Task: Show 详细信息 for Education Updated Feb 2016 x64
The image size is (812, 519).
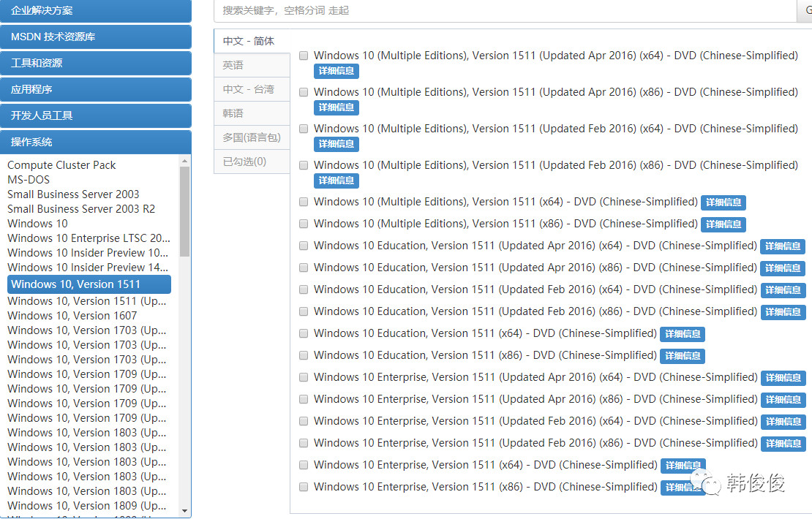Action: point(783,290)
